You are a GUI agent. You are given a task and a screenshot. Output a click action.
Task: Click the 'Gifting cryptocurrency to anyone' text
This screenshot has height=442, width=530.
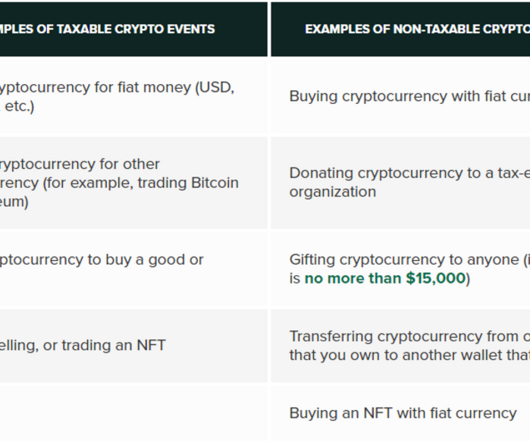pos(404,260)
